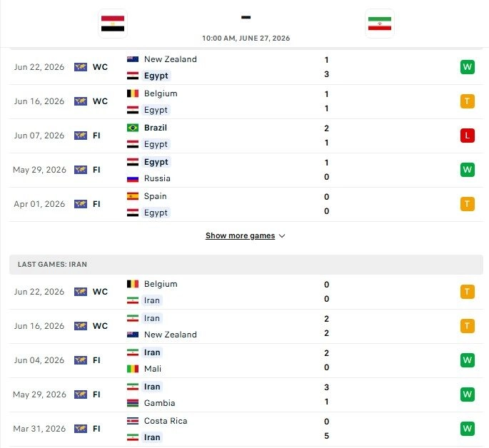Click the Last Games: Iran section header

[246, 265]
